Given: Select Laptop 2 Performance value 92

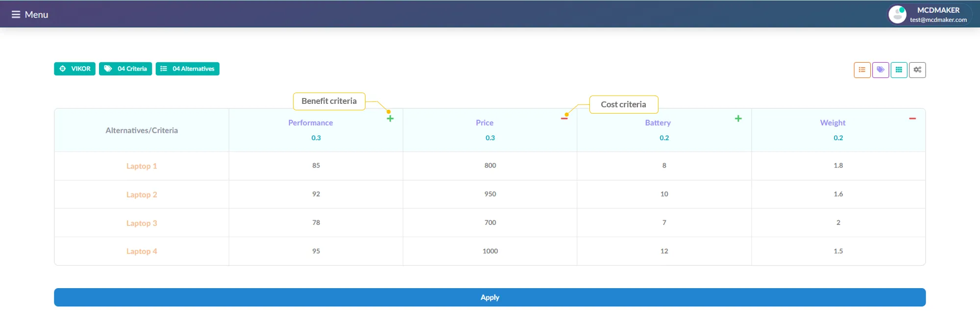Looking at the screenshot, I should (x=316, y=194).
